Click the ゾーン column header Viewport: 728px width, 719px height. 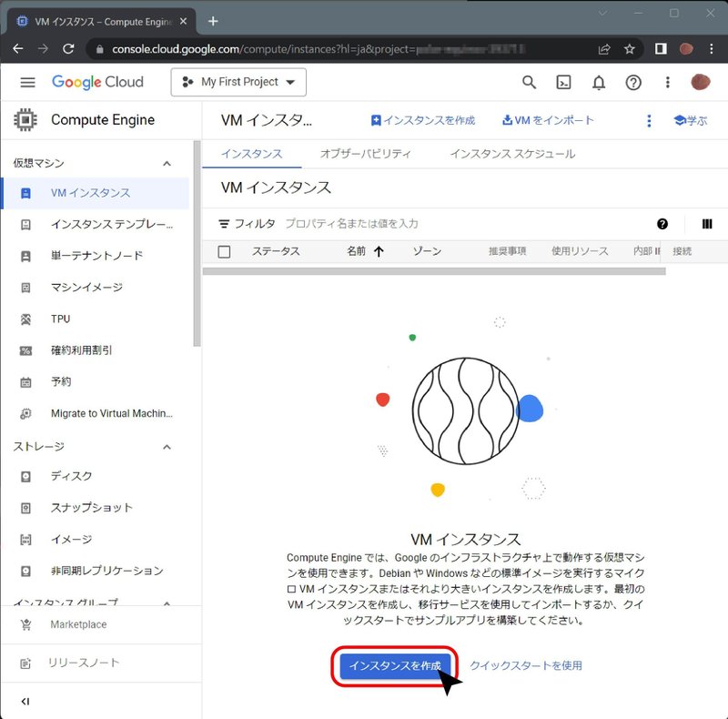[x=427, y=251]
